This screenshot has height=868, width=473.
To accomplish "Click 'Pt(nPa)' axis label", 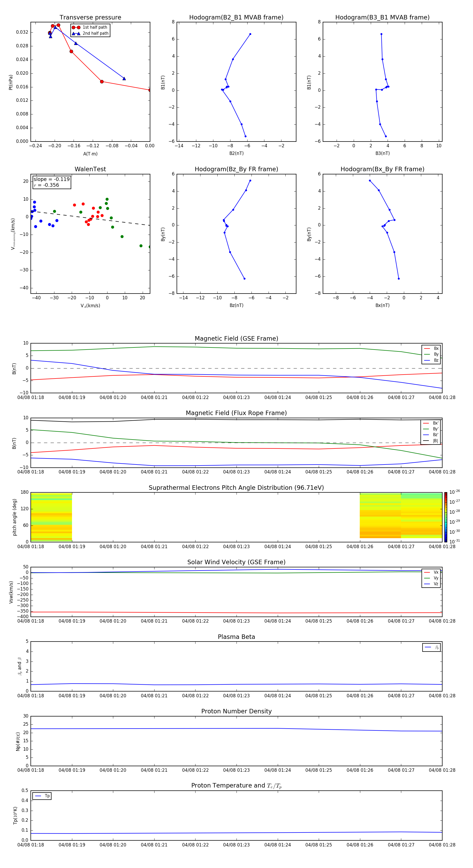I will (11, 82).
